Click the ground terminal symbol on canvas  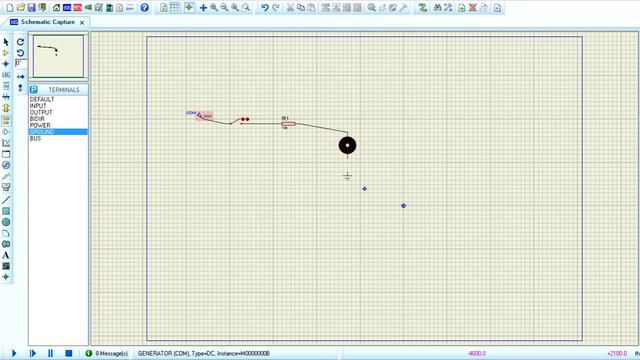tap(347, 176)
